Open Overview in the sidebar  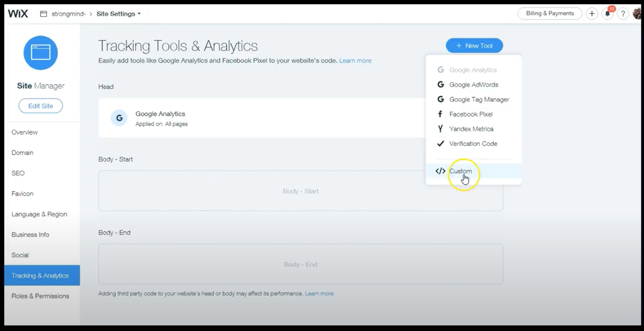(x=25, y=132)
